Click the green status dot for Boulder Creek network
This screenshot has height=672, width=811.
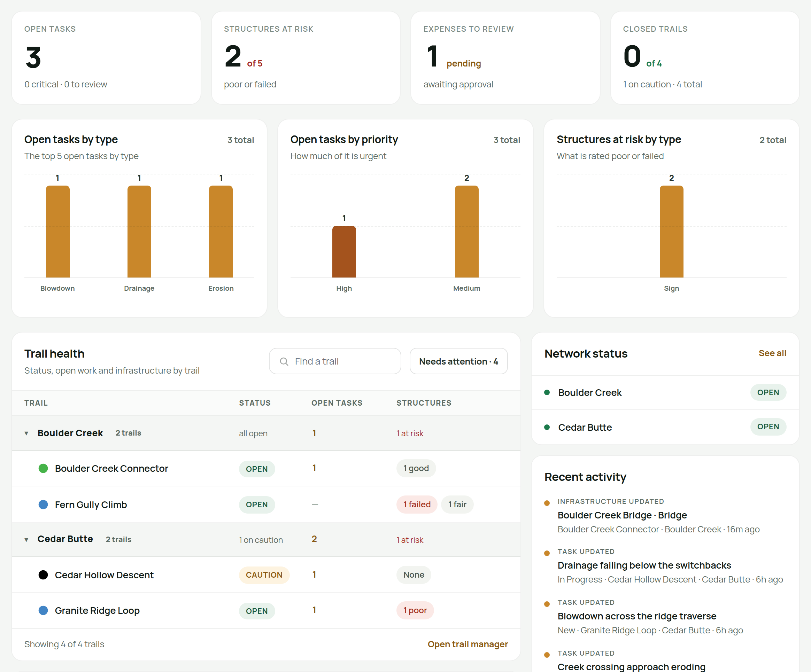click(547, 392)
